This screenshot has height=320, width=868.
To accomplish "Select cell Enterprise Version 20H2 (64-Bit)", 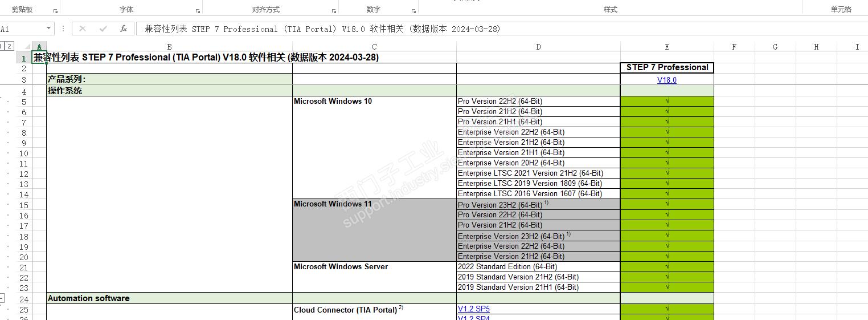I will (x=538, y=163).
